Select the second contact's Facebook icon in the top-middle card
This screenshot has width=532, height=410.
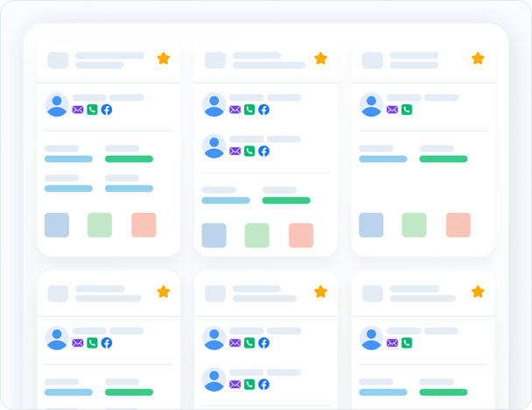263,151
